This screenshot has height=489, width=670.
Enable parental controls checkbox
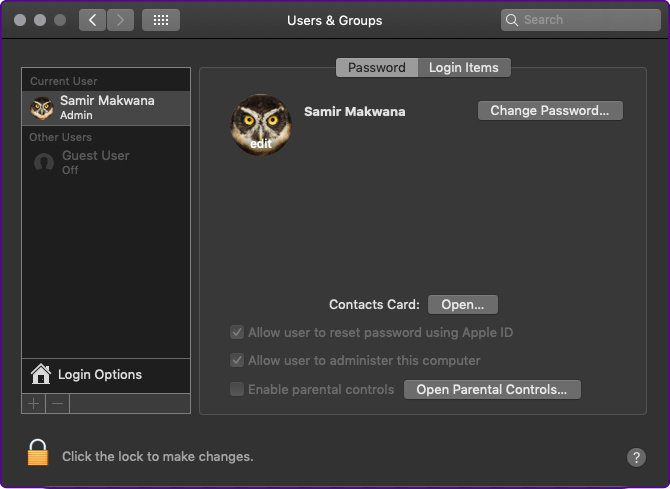237,389
